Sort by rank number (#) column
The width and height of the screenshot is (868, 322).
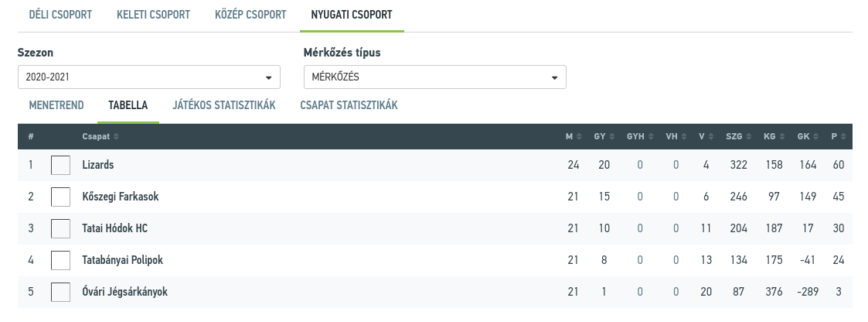click(x=31, y=137)
